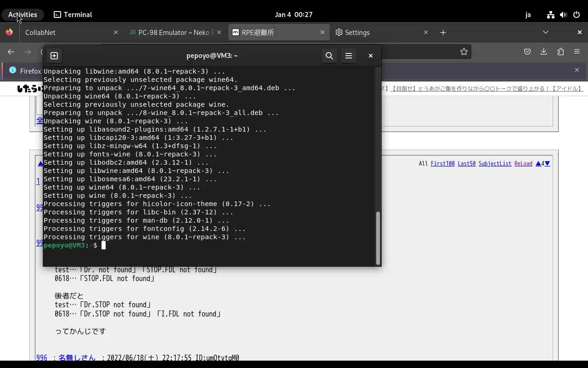Screen dimensions: 588x368
Task: Open the ja input source menu
Action: [528, 15]
